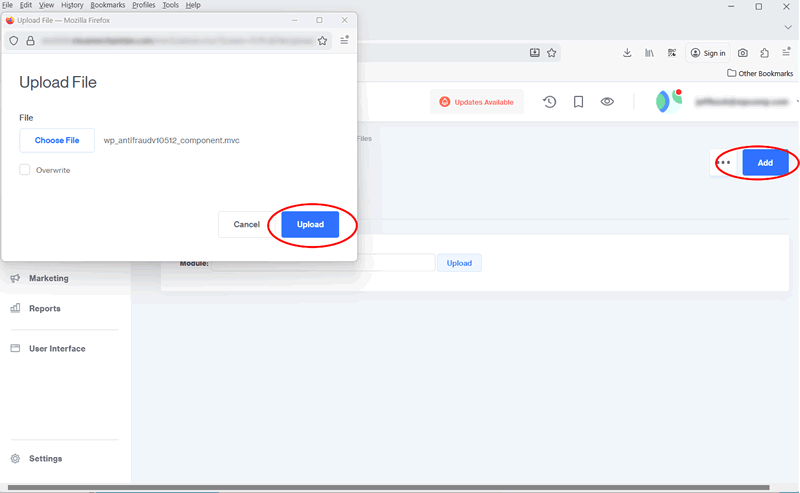
Task: Open the popup window's hamburger menu
Action: 344,40
